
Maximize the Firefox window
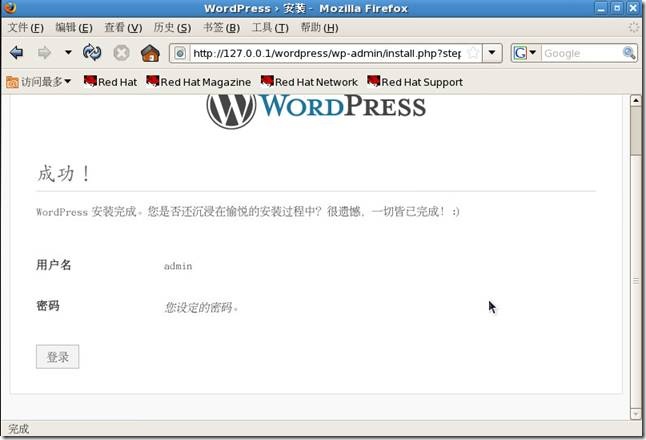(617, 8)
